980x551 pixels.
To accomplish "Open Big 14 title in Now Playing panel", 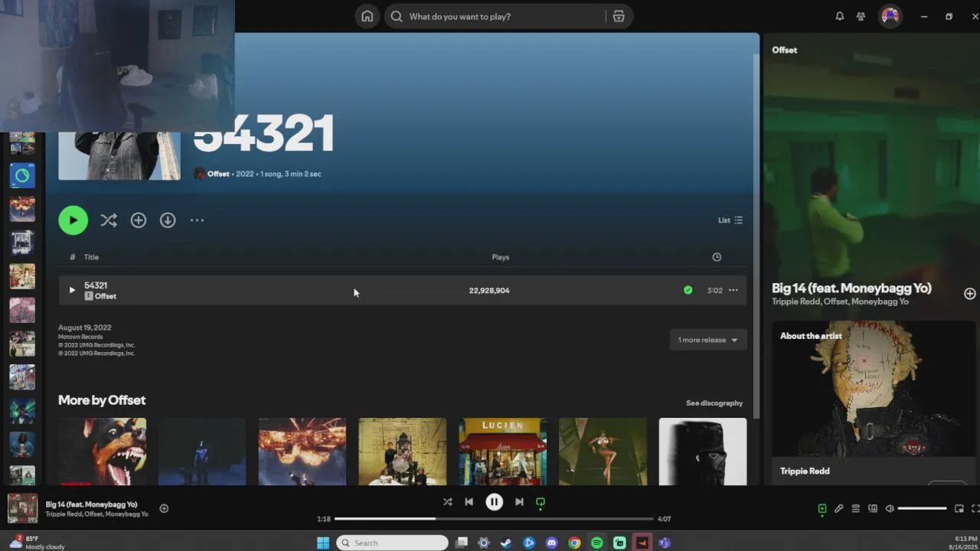I will point(851,289).
